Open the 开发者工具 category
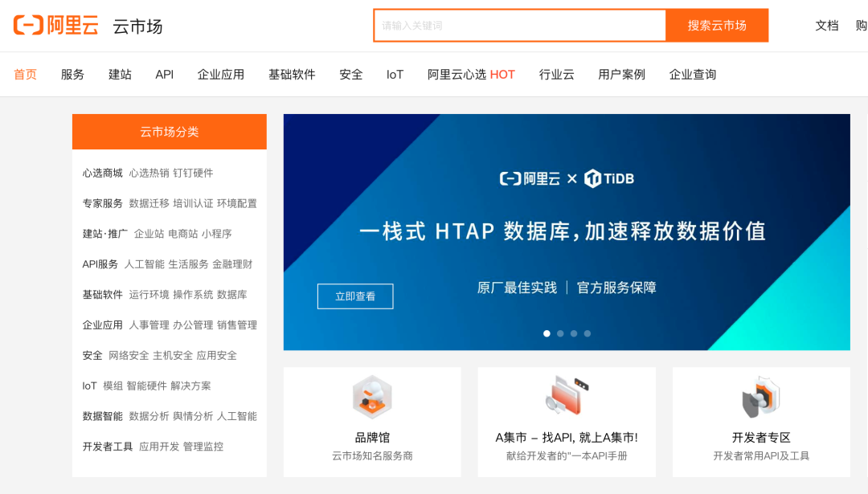868x494 pixels. [x=108, y=447]
